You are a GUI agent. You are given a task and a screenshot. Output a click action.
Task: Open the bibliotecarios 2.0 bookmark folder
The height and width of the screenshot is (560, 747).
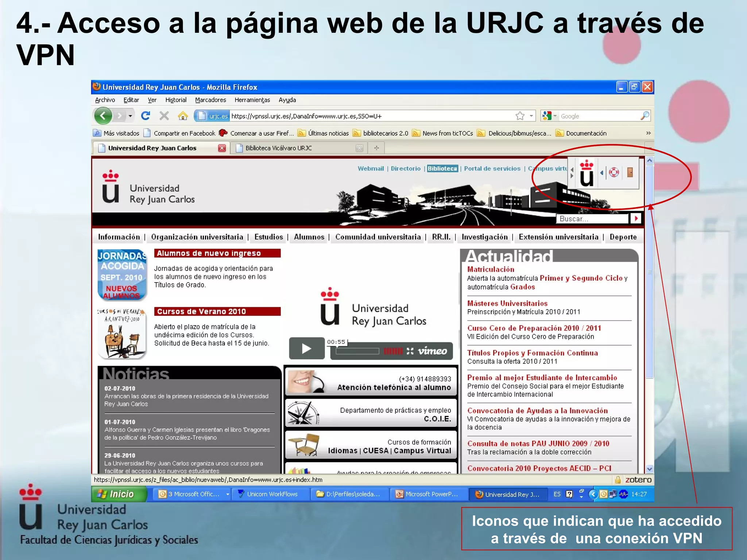coord(380,133)
